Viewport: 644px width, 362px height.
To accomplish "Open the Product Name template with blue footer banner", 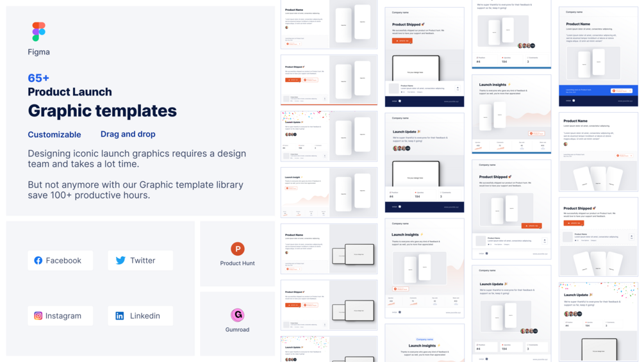I will tap(599, 56).
